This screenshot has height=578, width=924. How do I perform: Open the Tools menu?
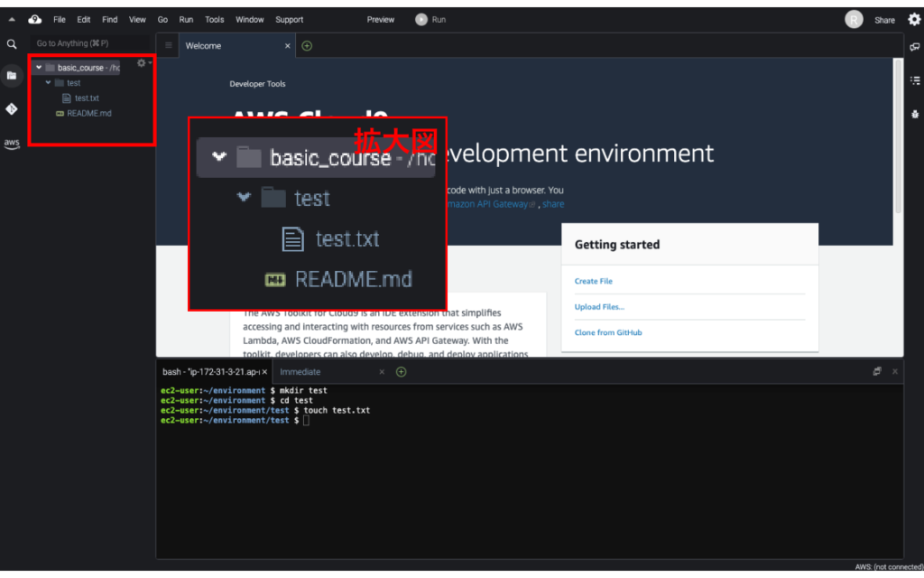215,20
